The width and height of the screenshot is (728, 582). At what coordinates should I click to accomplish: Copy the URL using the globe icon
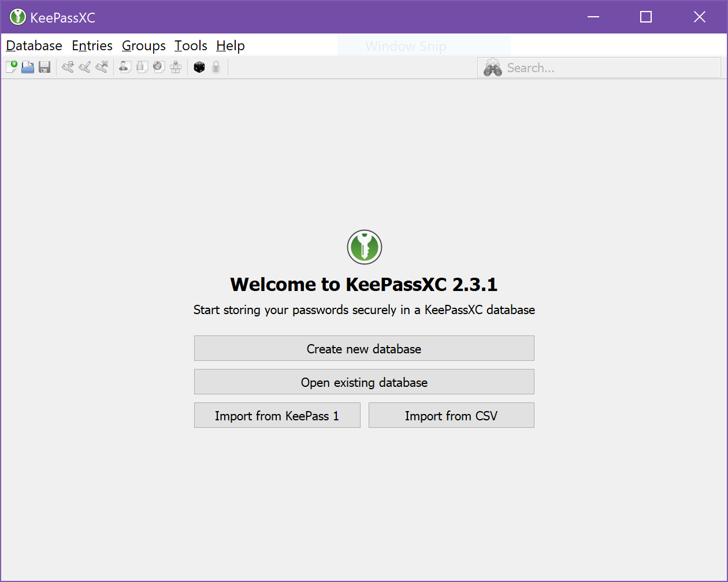pos(158,67)
